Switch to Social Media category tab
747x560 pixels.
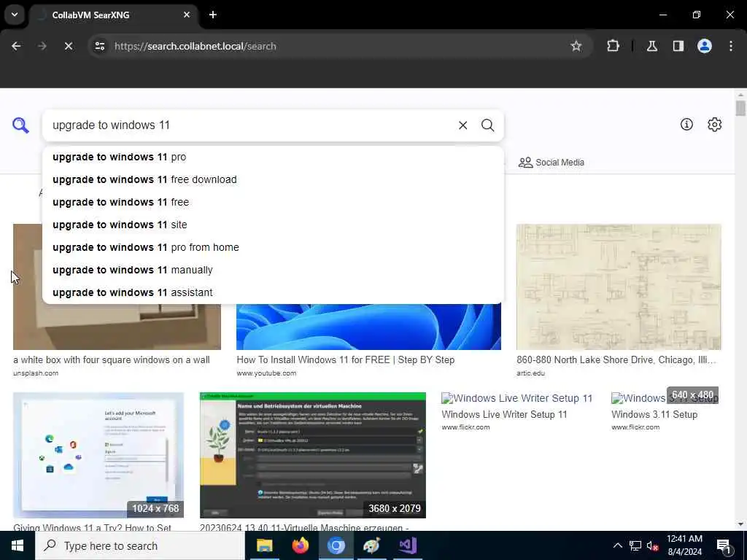point(551,163)
